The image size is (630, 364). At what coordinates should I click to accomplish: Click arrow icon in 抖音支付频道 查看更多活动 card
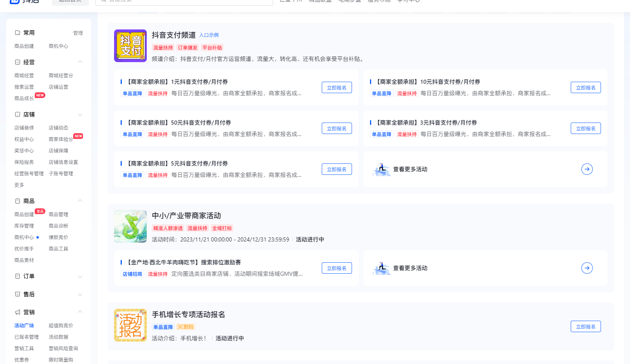(587, 169)
